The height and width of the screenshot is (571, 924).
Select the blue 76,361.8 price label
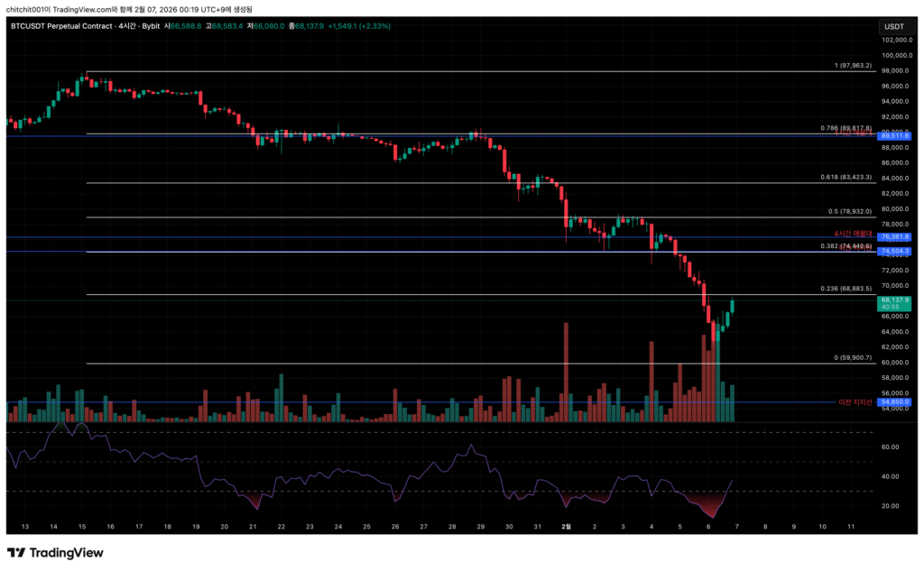click(895, 237)
